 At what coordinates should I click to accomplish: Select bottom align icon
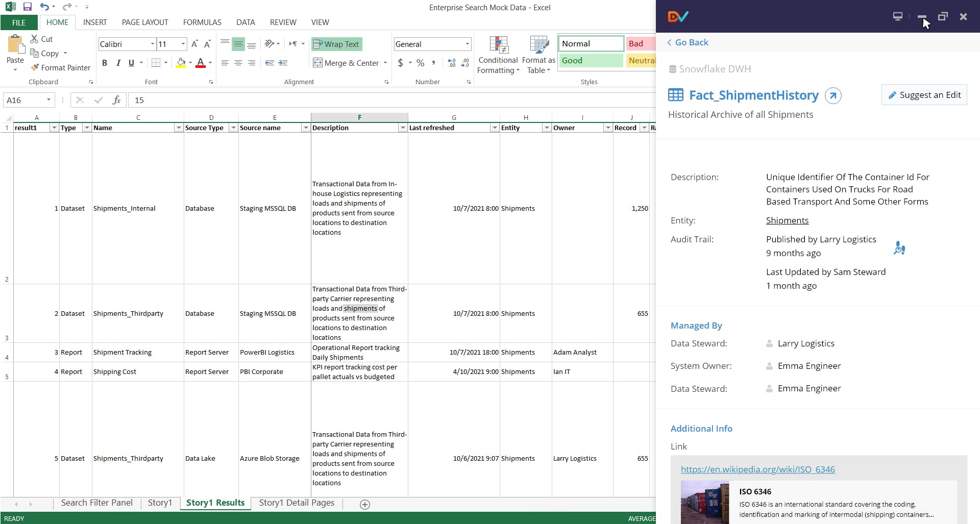(252, 44)
